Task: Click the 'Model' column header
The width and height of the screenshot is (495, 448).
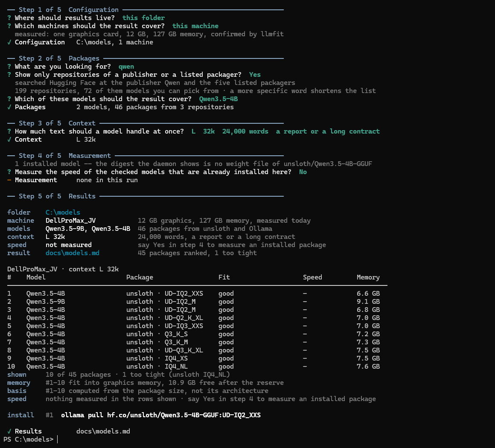Action: coord(36,277)
